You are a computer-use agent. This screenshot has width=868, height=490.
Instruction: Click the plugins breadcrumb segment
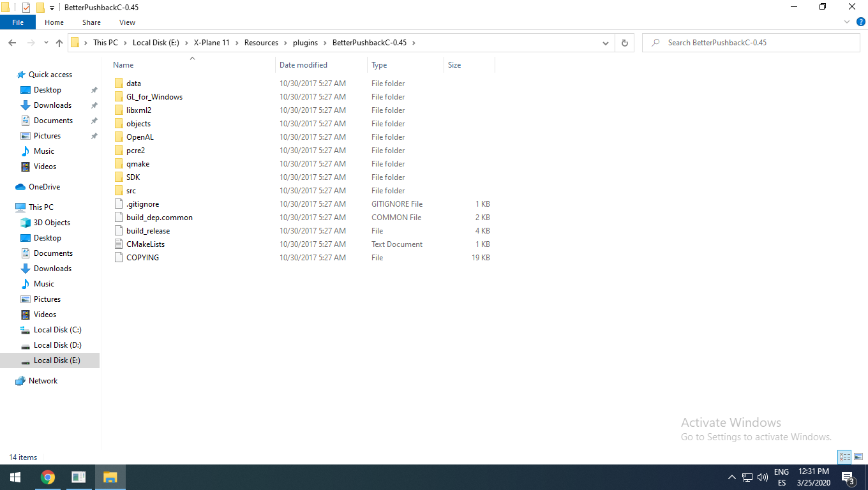tap(305, 43)
